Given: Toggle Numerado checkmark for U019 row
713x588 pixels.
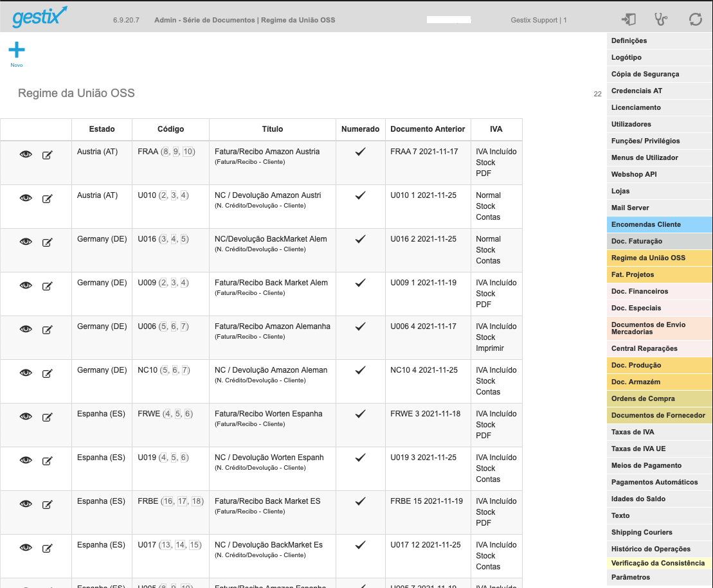Looking at the screenshot, I should 360,457.
